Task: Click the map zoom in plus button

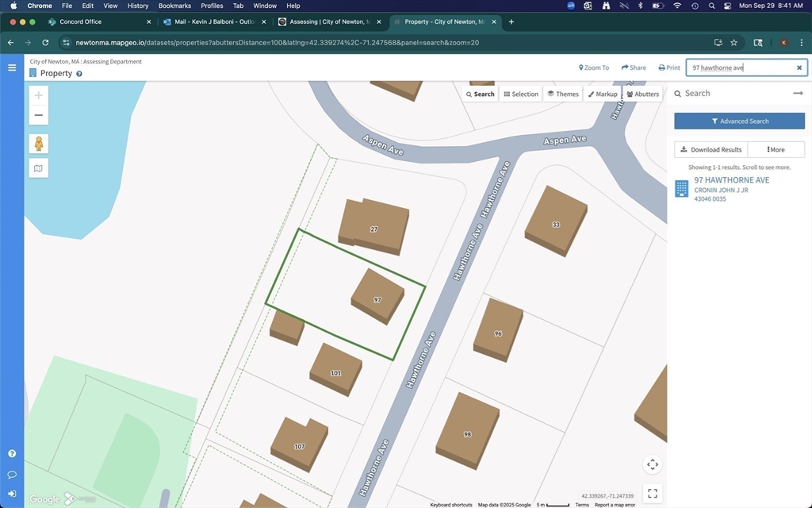Action: point(38,95)
